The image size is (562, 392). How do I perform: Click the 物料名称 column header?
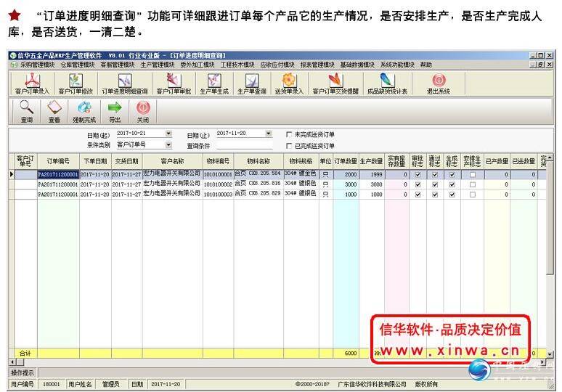[x=258, y=161]
